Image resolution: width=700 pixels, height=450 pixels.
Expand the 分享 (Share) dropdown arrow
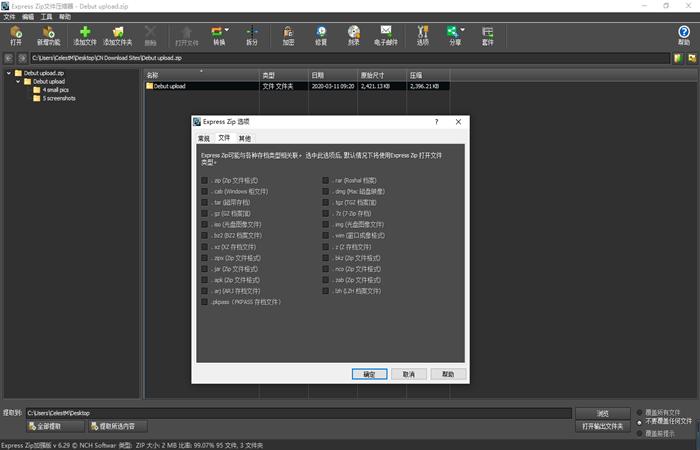463,30
